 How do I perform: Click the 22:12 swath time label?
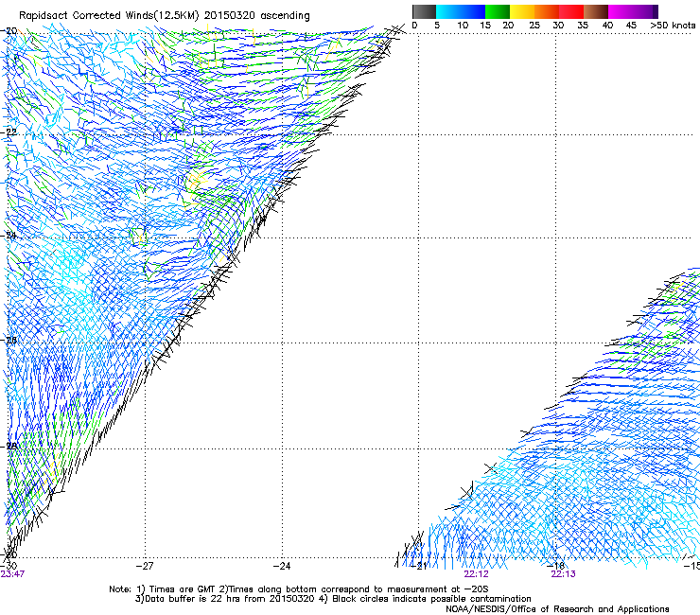(476, 574)
